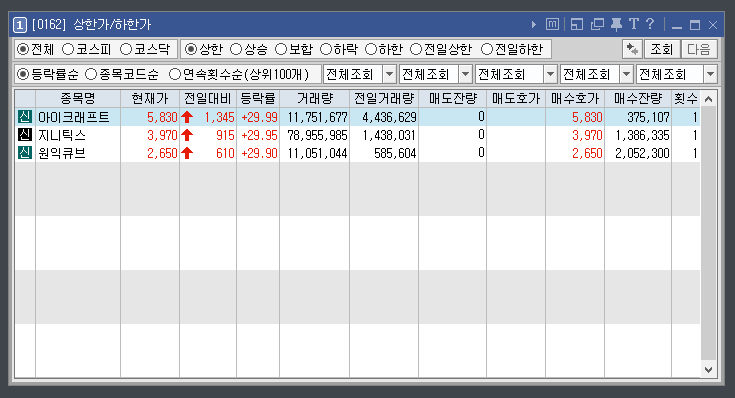
Task: Click scrollbar up arrow in table
Action: [709, 99]
